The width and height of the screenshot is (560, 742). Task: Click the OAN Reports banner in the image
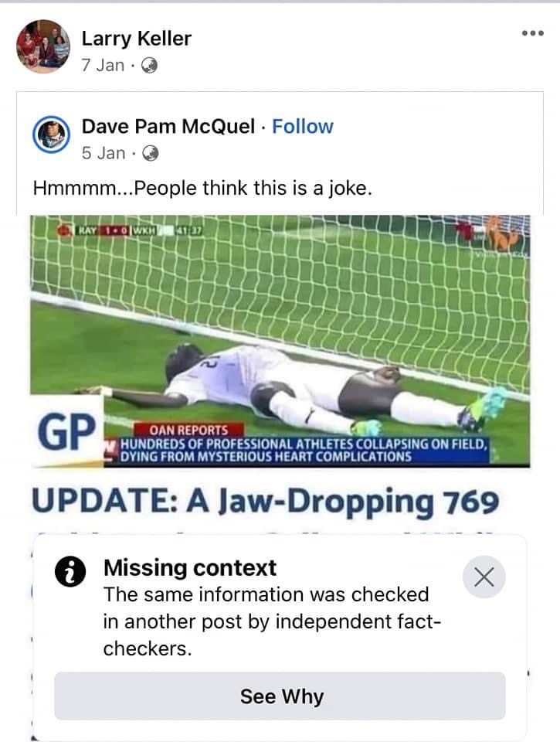(188, 430)
